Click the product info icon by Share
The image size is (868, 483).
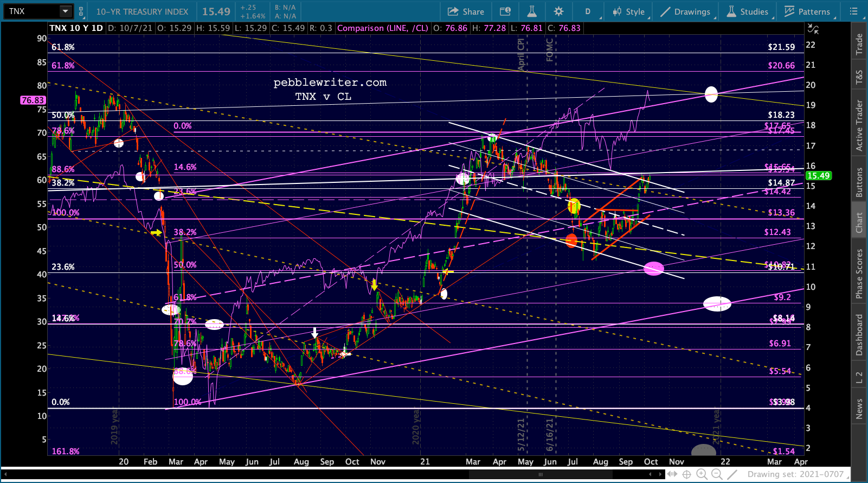(505, 11)
